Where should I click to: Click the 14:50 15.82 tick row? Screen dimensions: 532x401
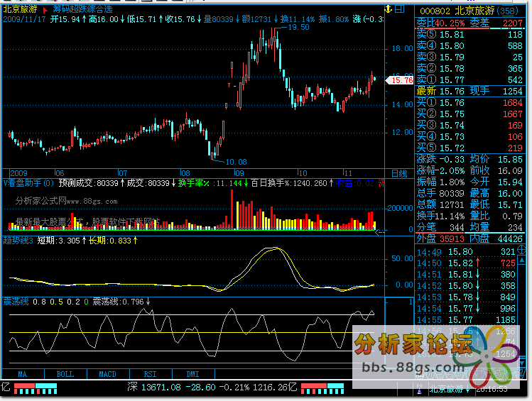point(466,263)
